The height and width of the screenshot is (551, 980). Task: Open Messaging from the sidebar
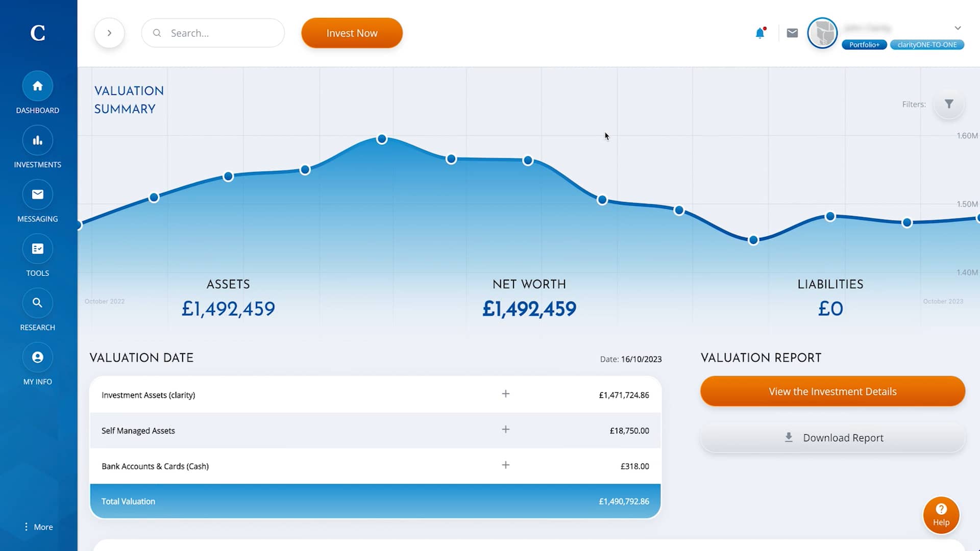[37, 194]
